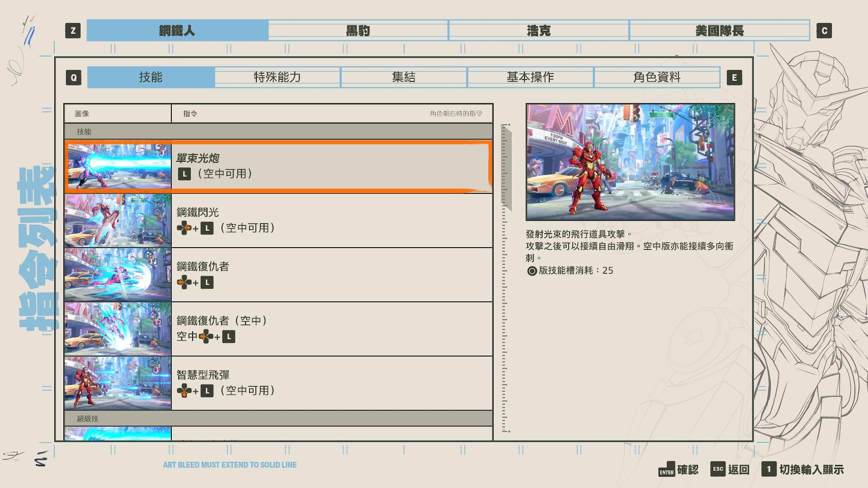Select the 智慧型飛彈 move thumbnail
Viewport: 868px width, 488px height.
click(x=118, y=383)
